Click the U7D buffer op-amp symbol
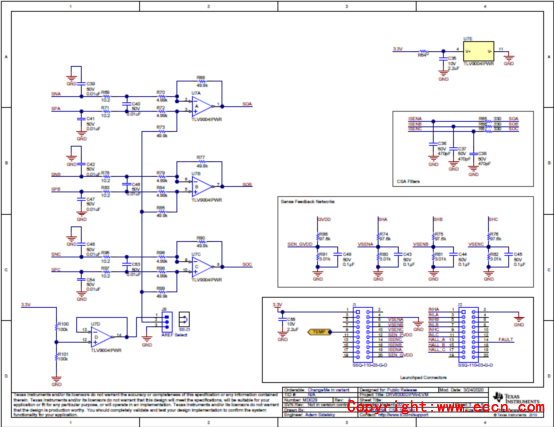 tap(101, 337)
